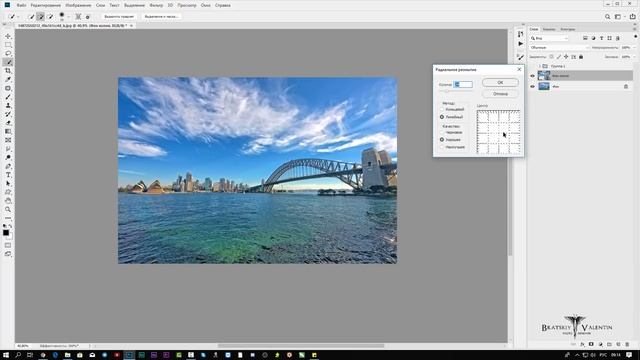Screen dimensions: 640x360
Task: Select the Zoom magnifier tool
Action: click(8, 209)
